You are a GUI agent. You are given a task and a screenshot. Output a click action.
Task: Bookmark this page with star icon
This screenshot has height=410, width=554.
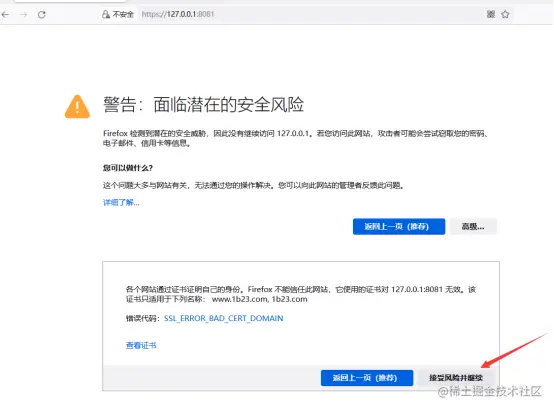(505, 14)
